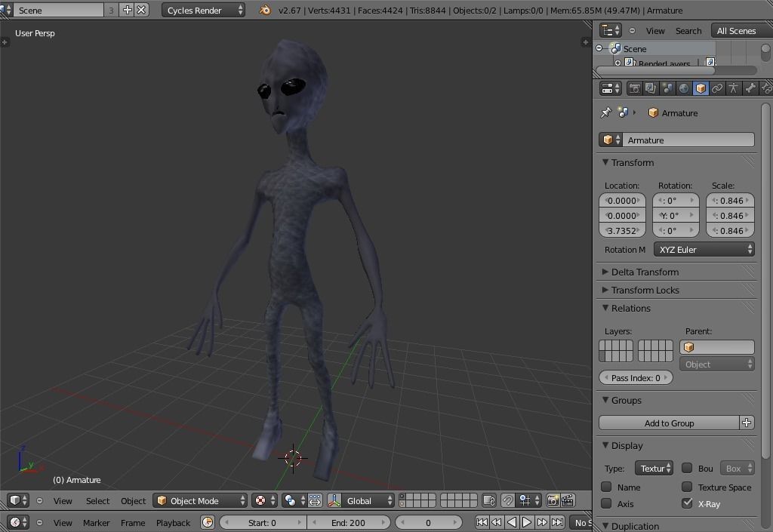Open the Object Mode dropdown

199,500
